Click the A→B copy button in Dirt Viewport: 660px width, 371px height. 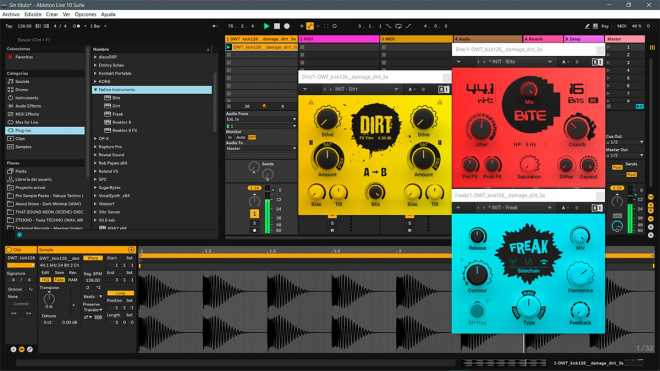coord(375,172)
